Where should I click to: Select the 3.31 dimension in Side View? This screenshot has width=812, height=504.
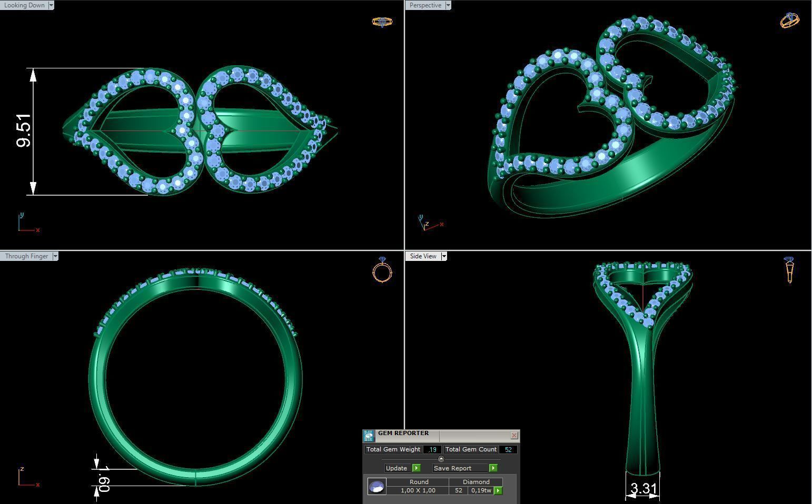(x=643, y=489)
